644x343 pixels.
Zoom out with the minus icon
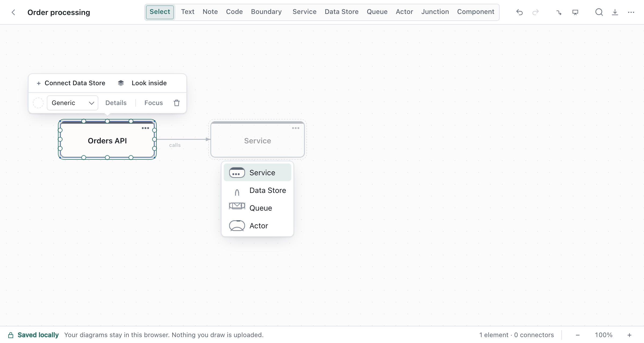click(x=578, y=335)
